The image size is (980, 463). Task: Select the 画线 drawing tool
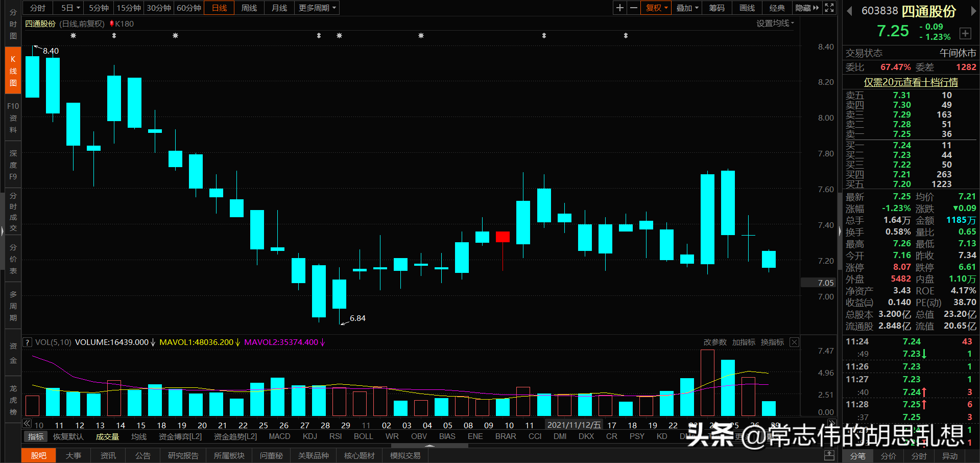tap(746, 8)
